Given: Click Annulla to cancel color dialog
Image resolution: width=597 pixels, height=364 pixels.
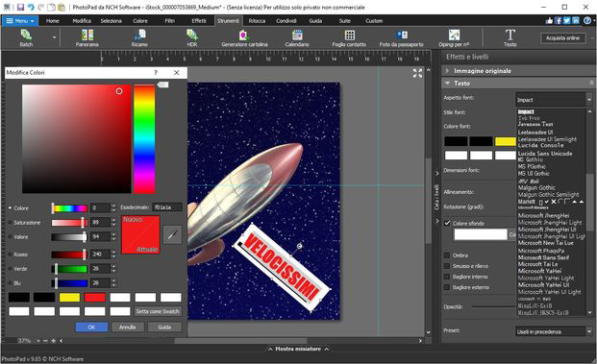Looking at the screenshot, I should click(x=128, y=328).
